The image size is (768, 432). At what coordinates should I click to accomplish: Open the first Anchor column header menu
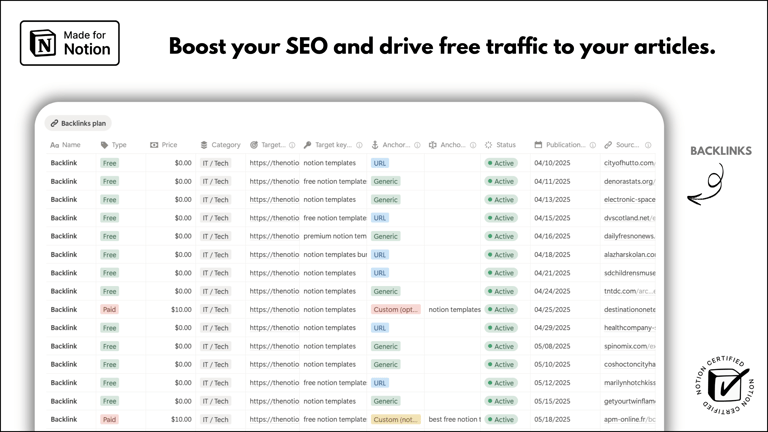pos(396,145)
